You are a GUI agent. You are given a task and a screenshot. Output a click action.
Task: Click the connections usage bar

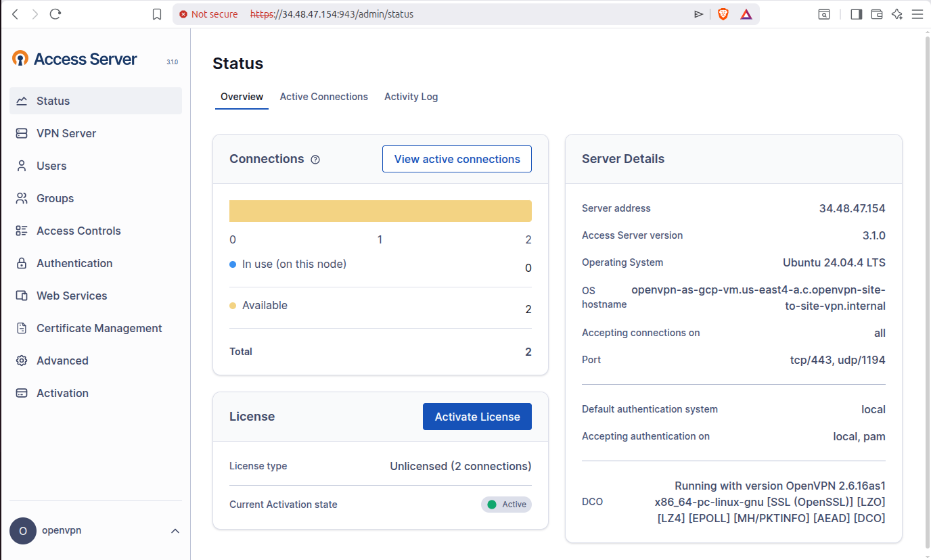380,211
